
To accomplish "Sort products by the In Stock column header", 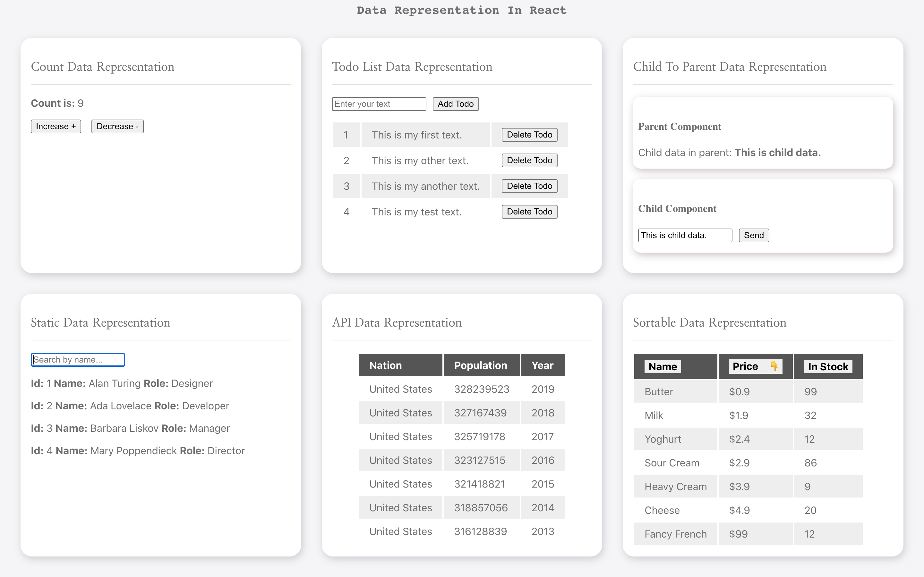I will (828, 366).
